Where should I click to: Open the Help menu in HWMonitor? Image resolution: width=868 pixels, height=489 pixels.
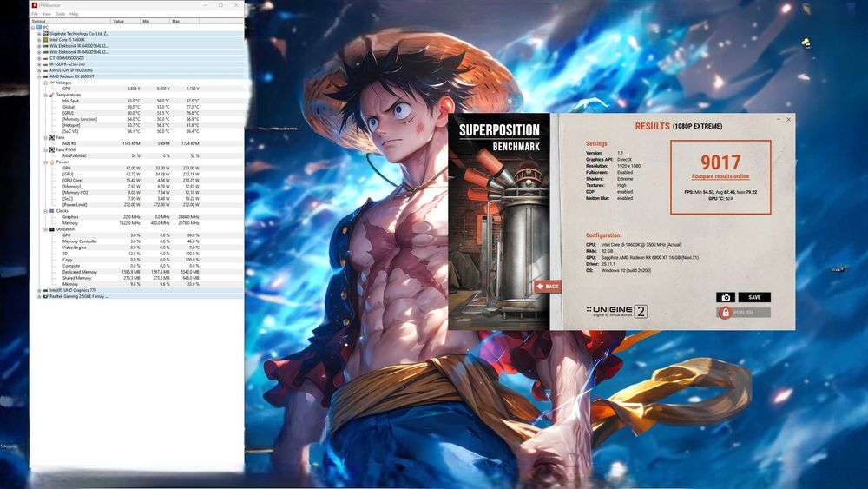(74, 14)
